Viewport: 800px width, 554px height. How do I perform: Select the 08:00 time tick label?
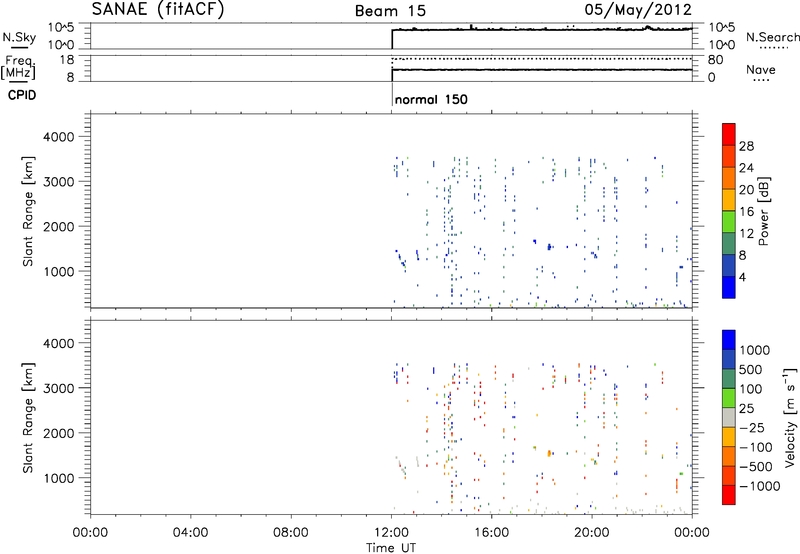click(291, 533)
